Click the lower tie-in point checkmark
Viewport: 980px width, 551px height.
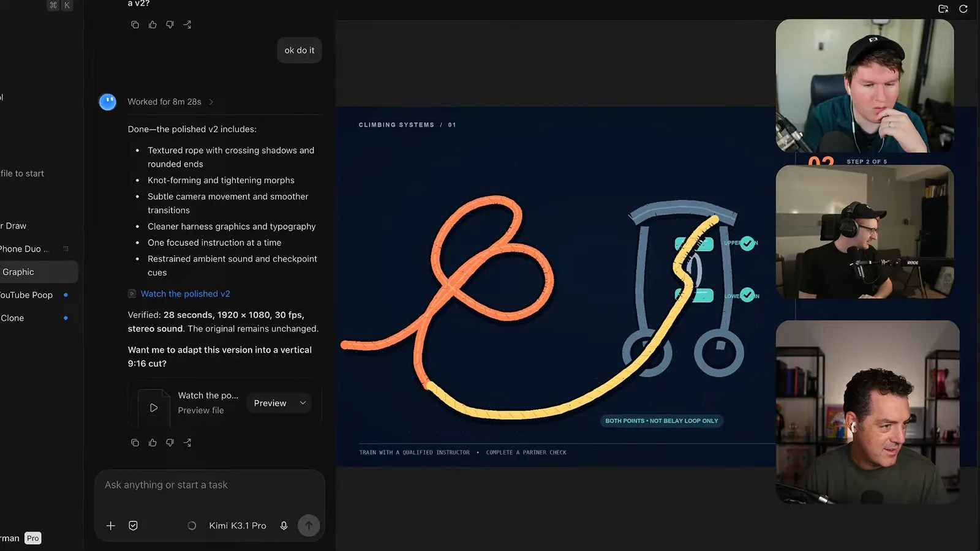click(747, 295)
